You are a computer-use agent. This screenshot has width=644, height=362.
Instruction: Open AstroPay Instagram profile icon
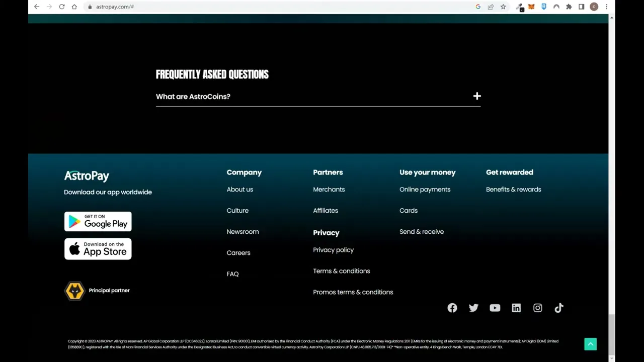click(x=538, y=308)
